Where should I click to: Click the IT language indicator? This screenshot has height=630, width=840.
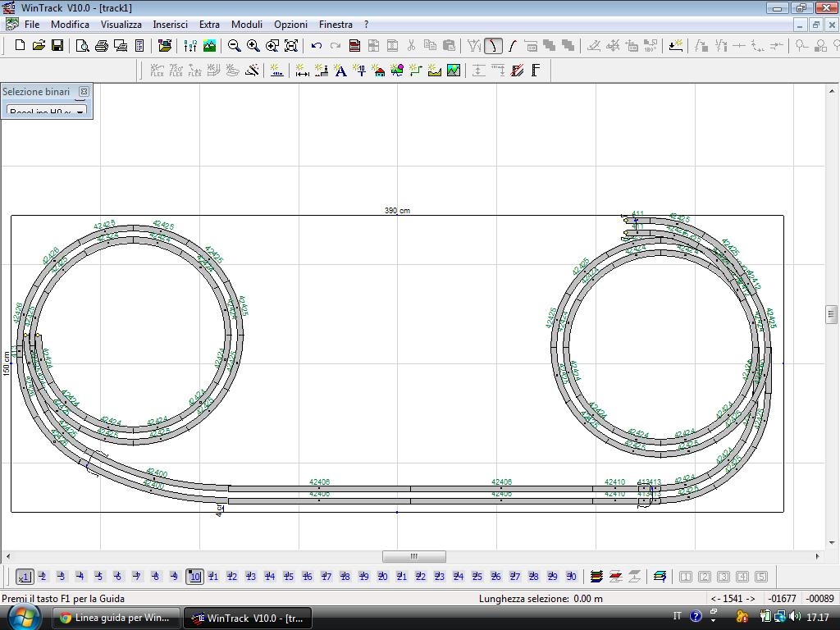(677, 617)
